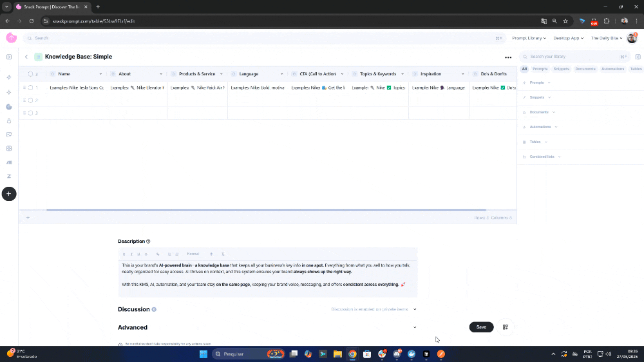Viewport: 644px width, 362px height.
Task: Open the Language column dropdown
Action: pyautogui.click(x=282, y=74)
